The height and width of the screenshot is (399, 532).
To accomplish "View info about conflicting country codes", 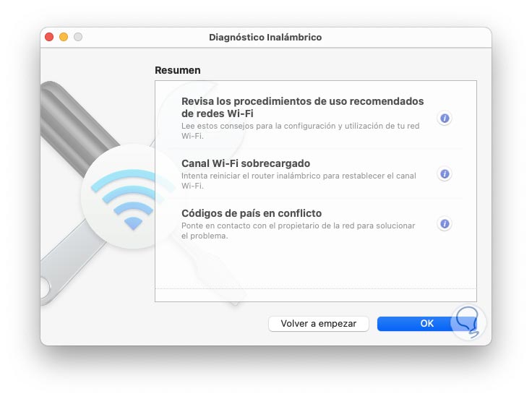I will pyautogui.click(x=445, y=224).
